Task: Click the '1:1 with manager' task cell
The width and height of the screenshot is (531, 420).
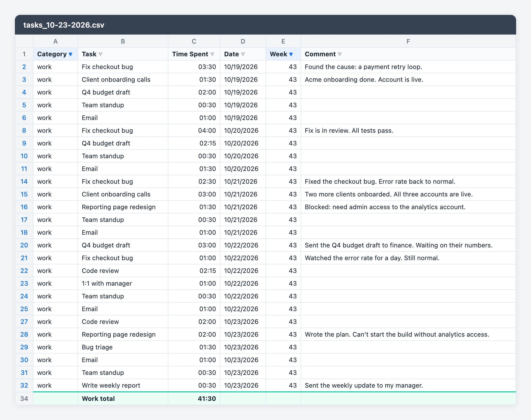Action: pos(123,284)
